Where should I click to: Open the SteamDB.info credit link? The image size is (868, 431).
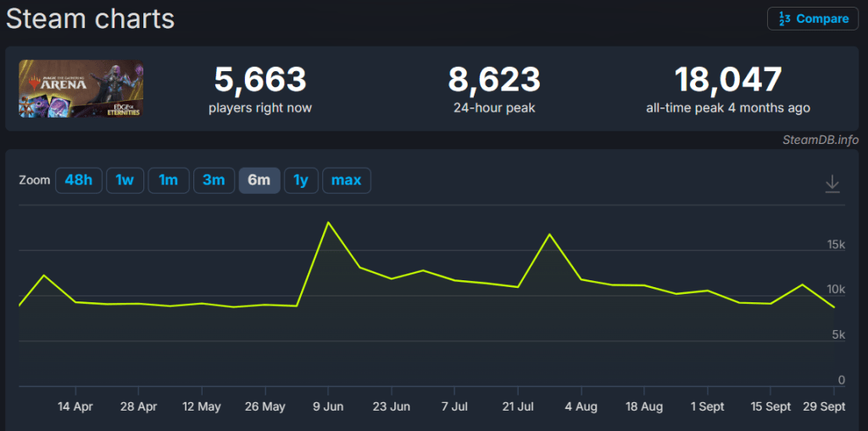(820, 140)
